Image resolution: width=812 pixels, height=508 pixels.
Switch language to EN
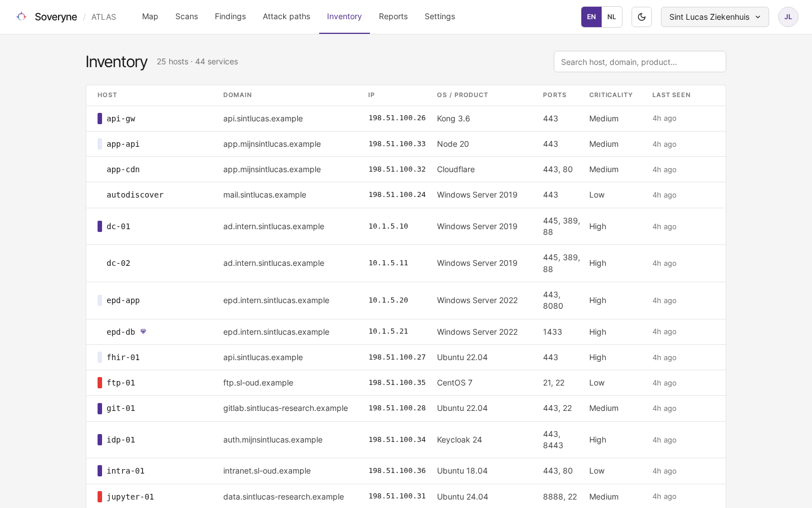point(592,17)
